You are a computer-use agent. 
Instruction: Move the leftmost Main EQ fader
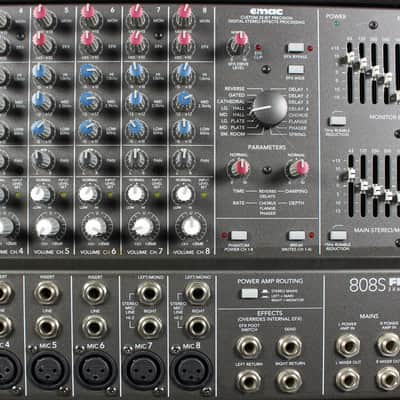coord(351,174)
